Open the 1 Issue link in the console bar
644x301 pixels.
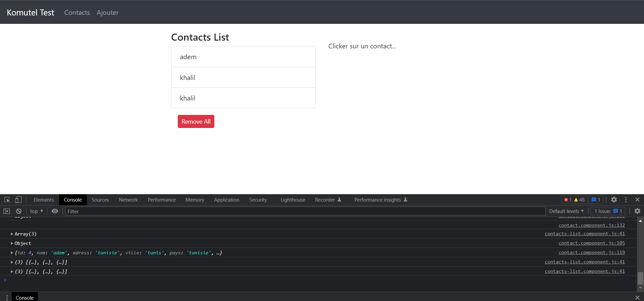tap(608, 211)
